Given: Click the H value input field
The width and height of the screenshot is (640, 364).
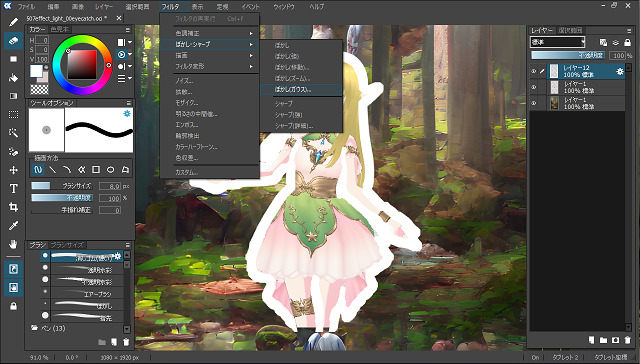Looking at the screenshot, I should pyautogui.click(x=42, y=40).
